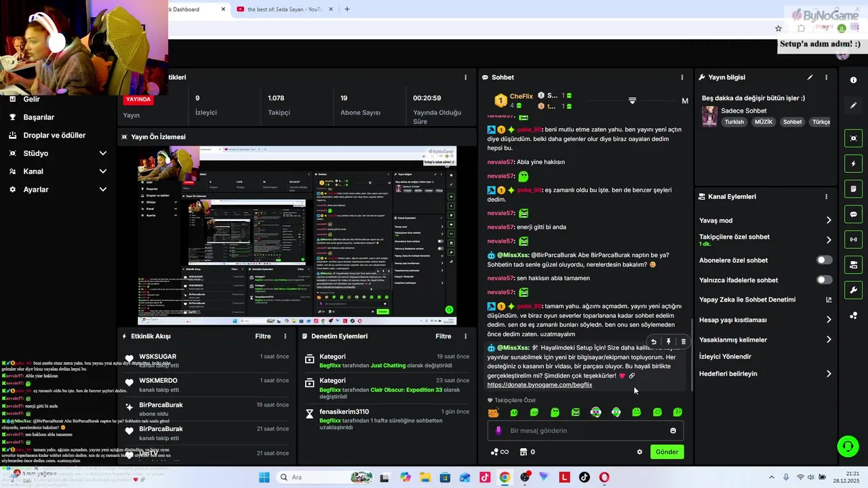Click the Sadece Sohbet category thumbnail image

[709, 116]
